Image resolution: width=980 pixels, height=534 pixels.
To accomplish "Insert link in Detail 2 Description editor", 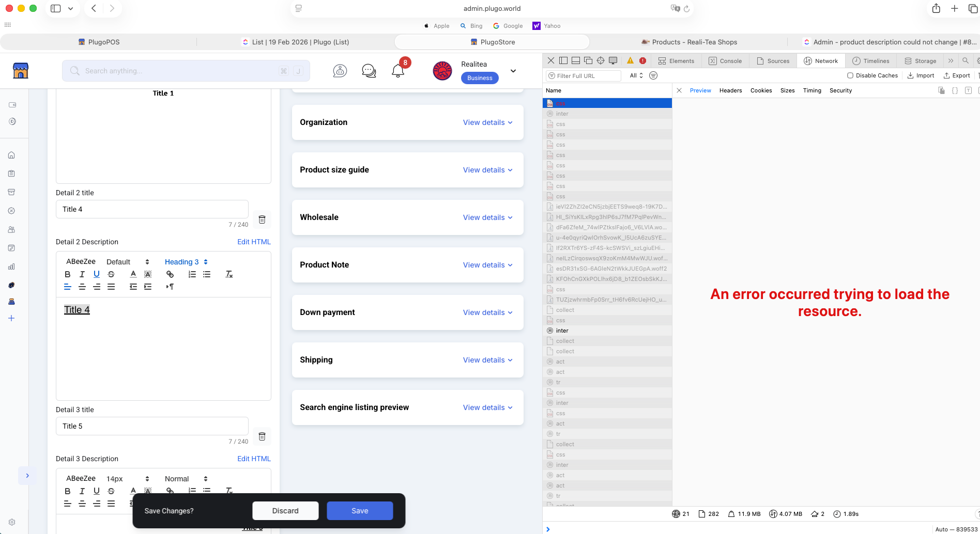I will coord(170,274).
